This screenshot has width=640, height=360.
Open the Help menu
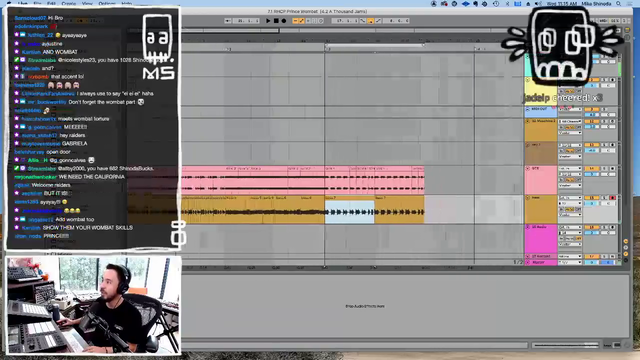(x=127, y=4)
